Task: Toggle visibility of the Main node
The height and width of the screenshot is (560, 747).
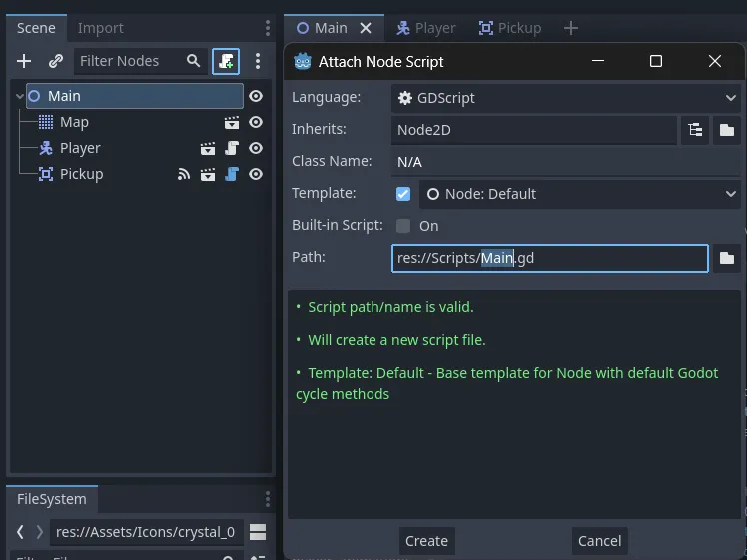Action: click(x=256, y=96)
